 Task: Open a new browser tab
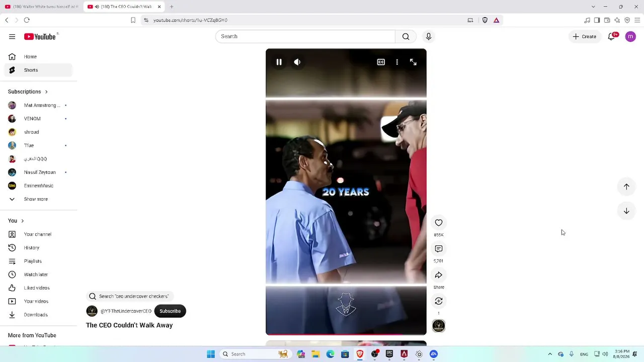click(172, 7)
